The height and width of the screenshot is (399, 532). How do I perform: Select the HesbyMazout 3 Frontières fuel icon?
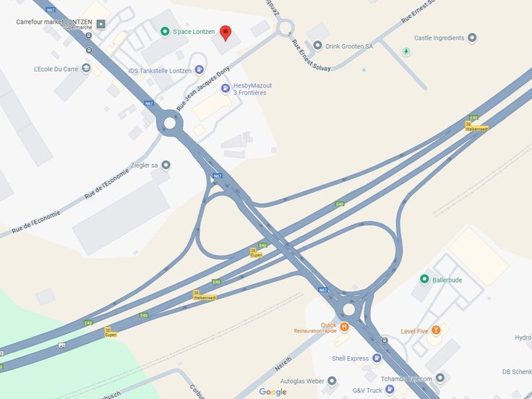pyautogui.click(x=226, y=89)
